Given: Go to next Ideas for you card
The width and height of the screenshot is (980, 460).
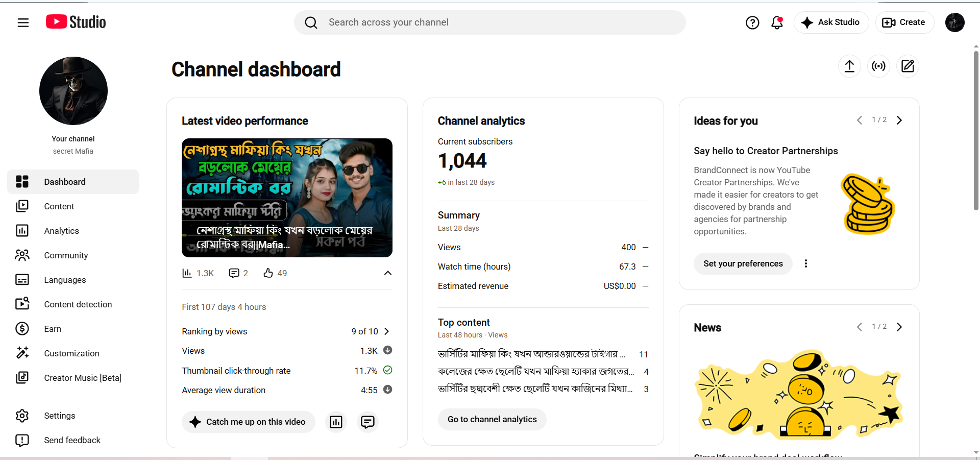Looking at the screenshot, I should [x=899, y=120].
